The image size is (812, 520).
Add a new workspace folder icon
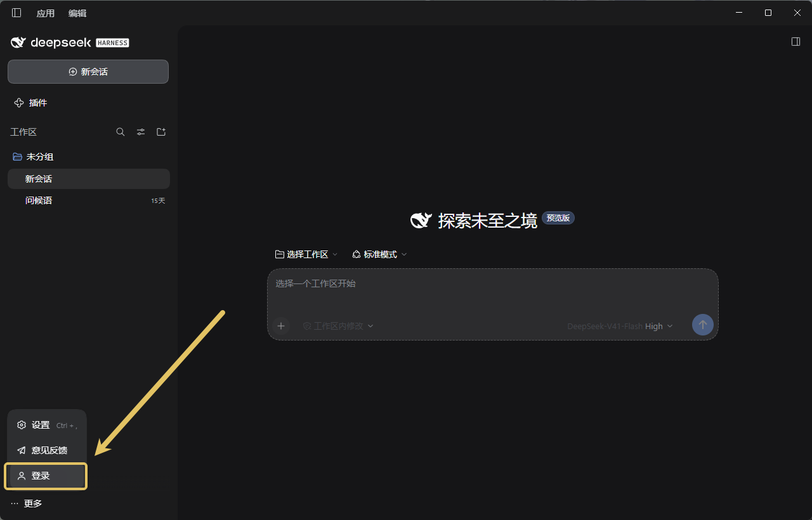(x=161, y=132)
